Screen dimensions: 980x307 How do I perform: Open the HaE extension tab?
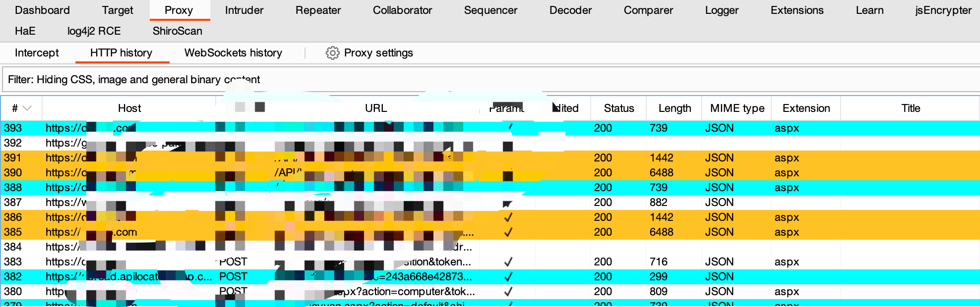pyautogui.click(x=25, y=31)
